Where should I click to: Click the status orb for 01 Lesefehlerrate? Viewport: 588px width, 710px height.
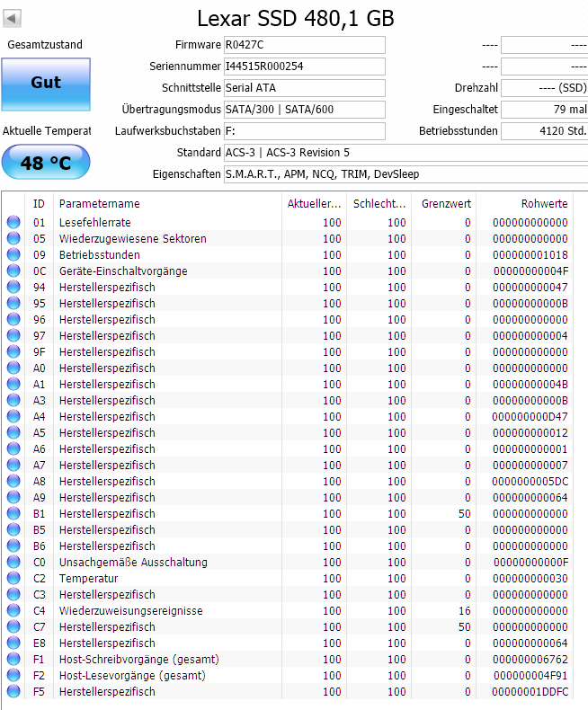(x=13, y=222)
